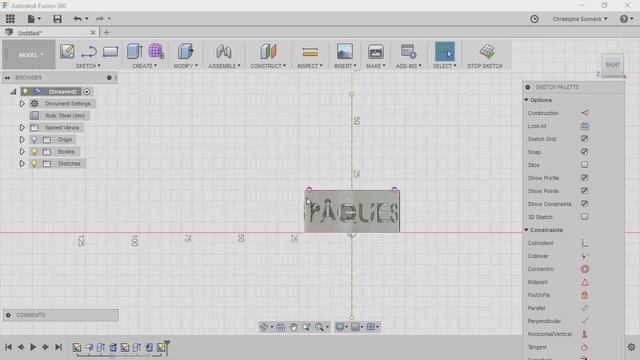Viewport: 640px width, 360px height.
Task: Expand the Origin node
Action: point(22,140)
